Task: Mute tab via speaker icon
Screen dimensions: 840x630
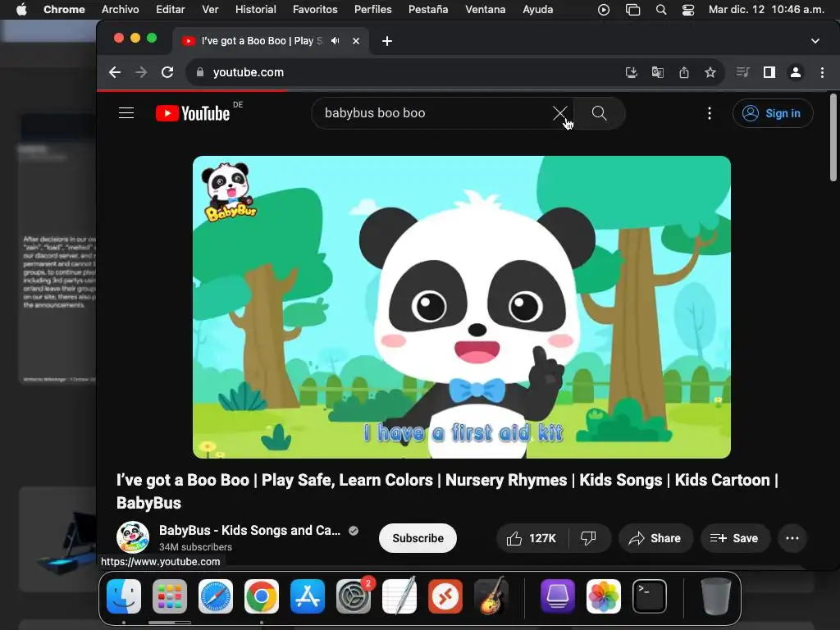Action: (x=336, y=41)
